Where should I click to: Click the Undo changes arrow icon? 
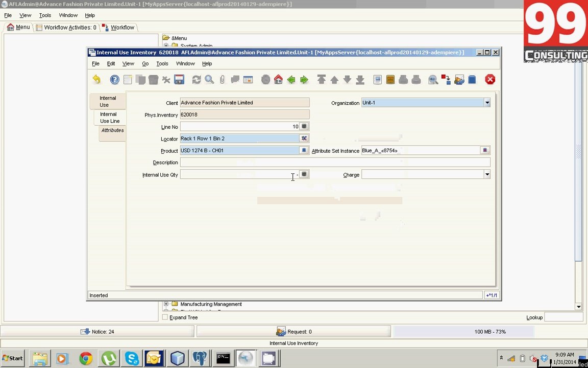[97, 80]
